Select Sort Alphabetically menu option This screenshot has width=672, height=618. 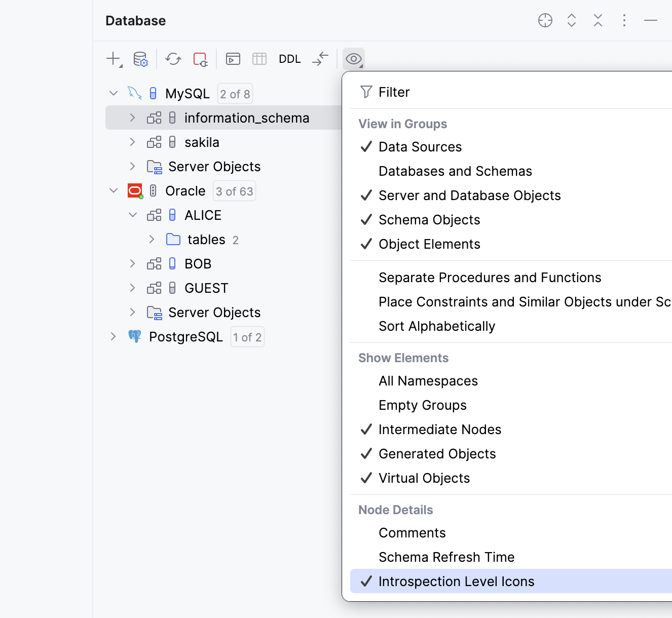tap(437, 326)
